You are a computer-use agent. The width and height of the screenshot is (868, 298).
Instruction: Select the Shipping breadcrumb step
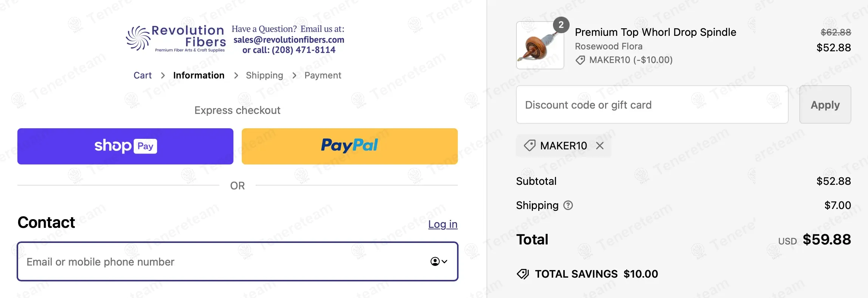click(264, 75)
